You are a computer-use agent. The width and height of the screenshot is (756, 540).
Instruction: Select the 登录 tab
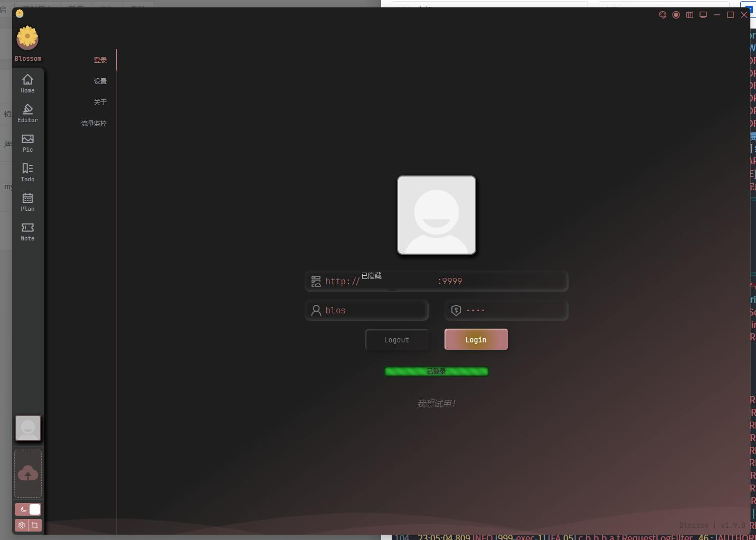coord(100,60)
